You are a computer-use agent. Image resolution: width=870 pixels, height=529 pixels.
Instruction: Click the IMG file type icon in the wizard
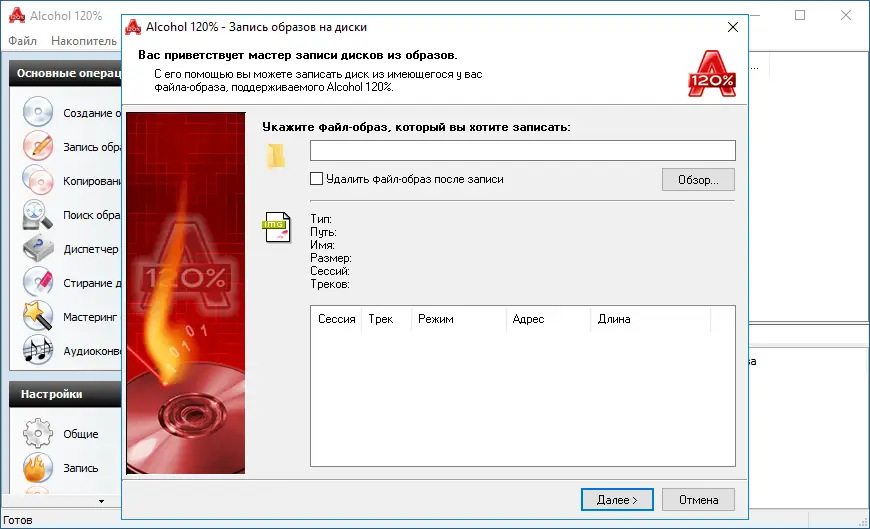pos(276,227)
